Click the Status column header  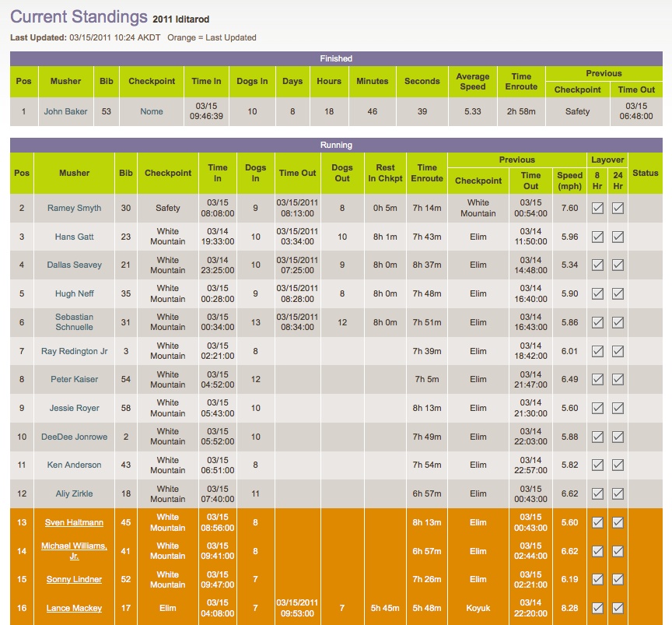coord(646,174)
